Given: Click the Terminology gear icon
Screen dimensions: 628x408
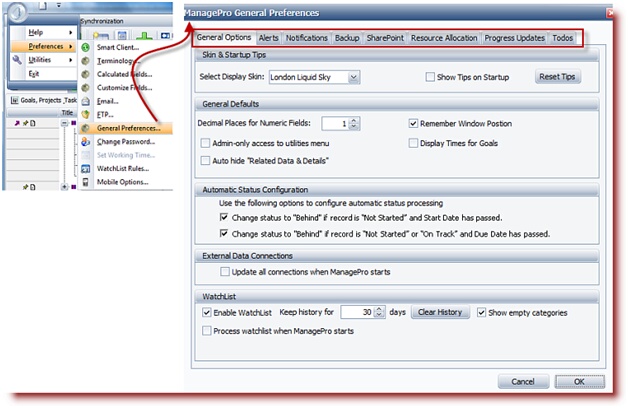Looking at the screenshot, I should coord(85,61).
